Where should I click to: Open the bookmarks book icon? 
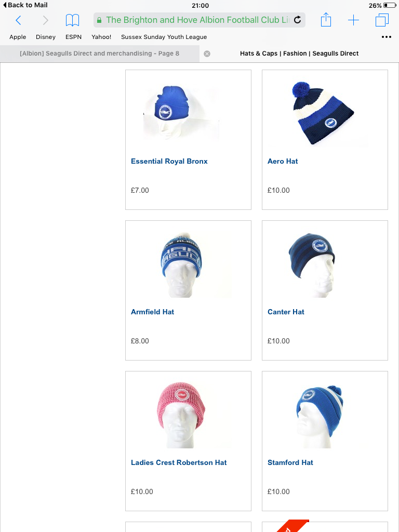[72, 20]
